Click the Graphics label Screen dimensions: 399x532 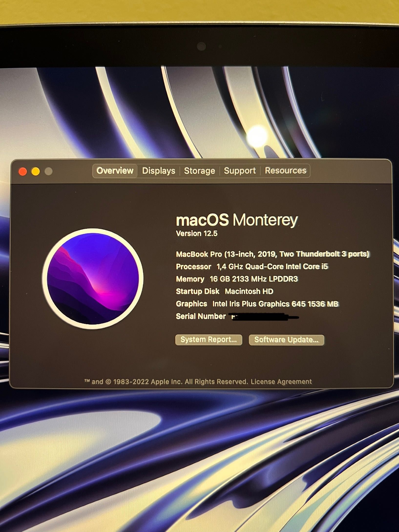coord(192,304)
